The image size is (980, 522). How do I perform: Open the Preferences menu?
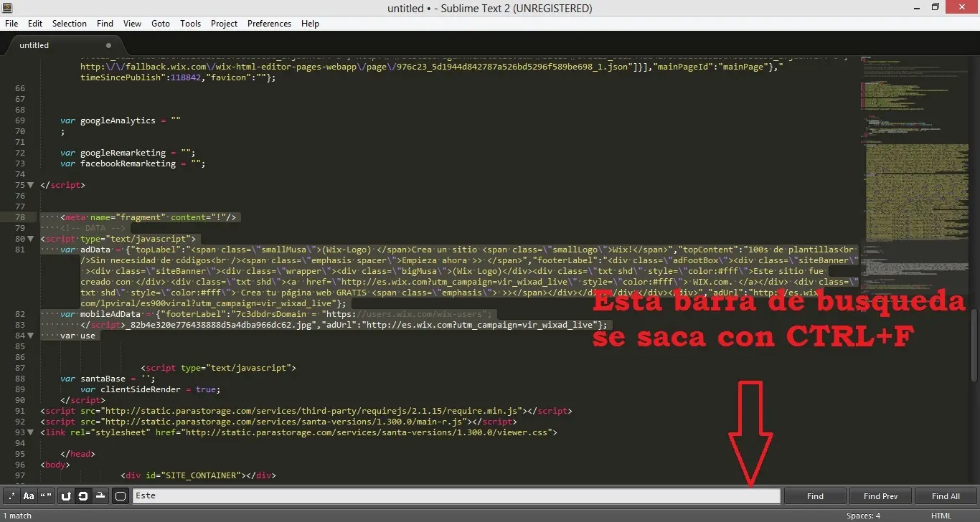pyautogui.click(x=269, y=24)
